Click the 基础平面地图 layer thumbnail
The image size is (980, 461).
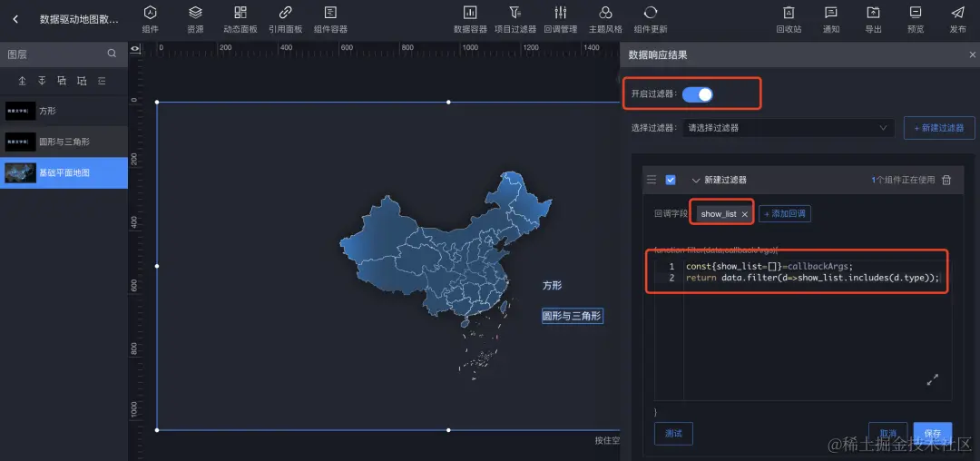[20, 172]
